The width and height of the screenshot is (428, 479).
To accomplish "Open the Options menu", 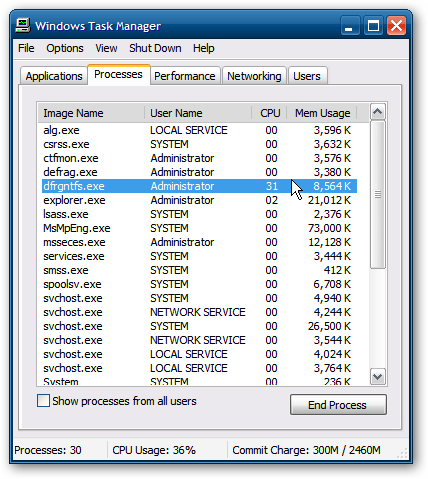I will (65, 48).
